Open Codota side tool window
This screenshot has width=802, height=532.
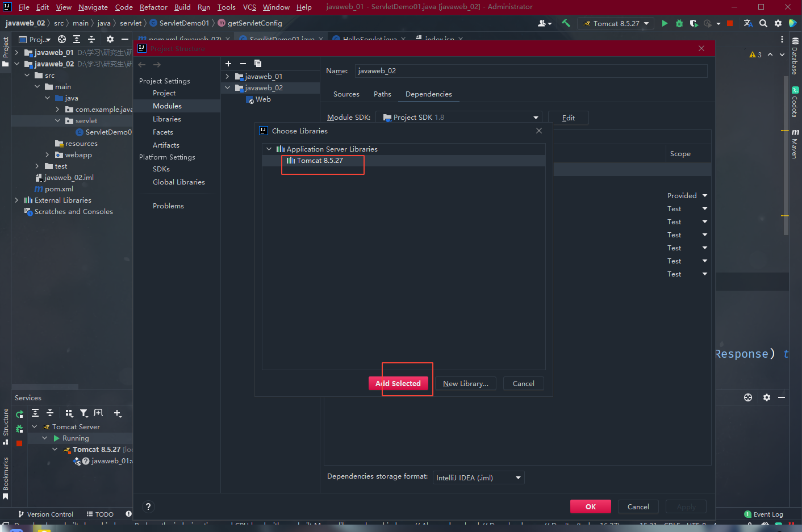(x=795, y=102)
